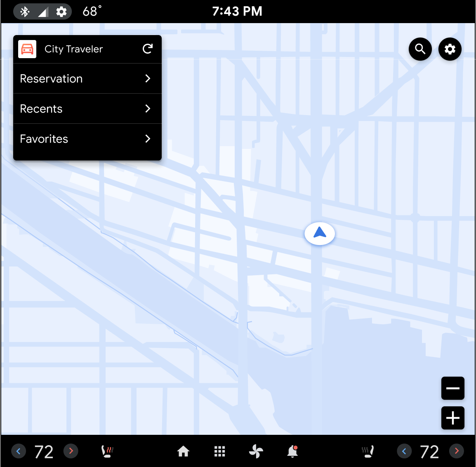Zoom in with the plus button
This screenshot has width=476, height=467.
452,418
